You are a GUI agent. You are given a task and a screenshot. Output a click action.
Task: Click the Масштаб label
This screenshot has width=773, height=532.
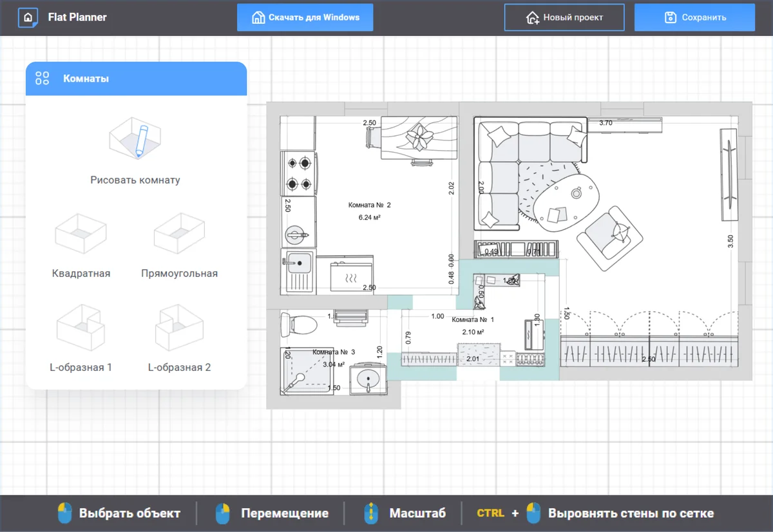(417, 513)
